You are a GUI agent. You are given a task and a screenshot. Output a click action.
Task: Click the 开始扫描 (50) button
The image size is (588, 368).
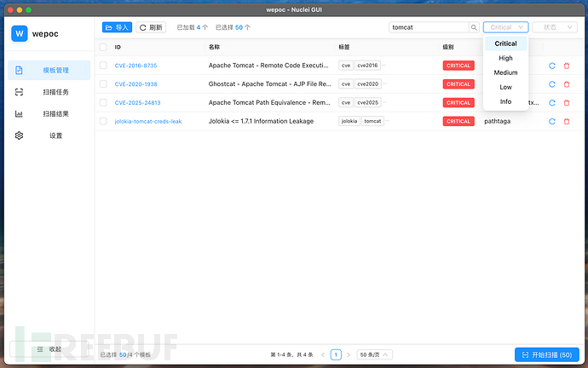(547, 354)
